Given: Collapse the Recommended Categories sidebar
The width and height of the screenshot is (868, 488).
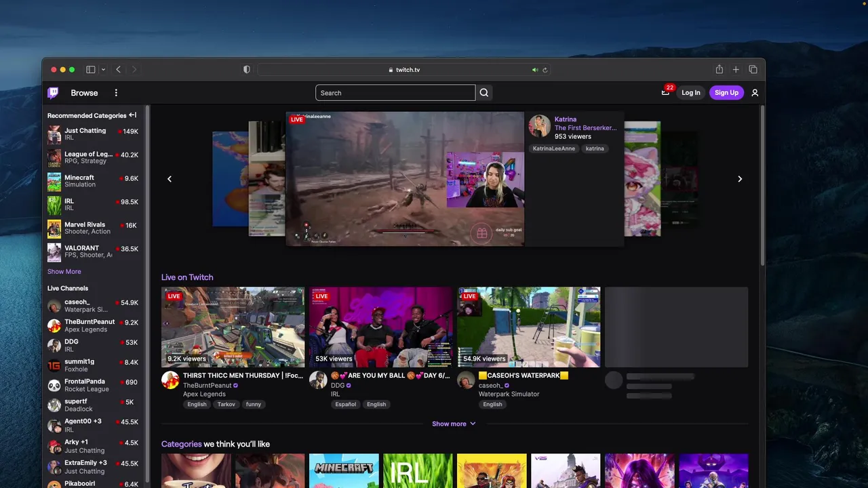Looking at the screenshot, I should (x=133, y=115).
